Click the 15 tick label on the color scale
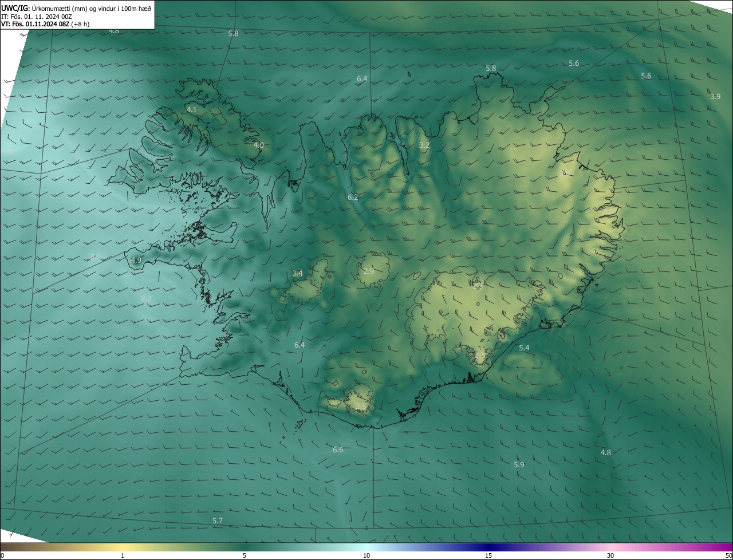Screen dimensions: 733x560 click(488, 555)
